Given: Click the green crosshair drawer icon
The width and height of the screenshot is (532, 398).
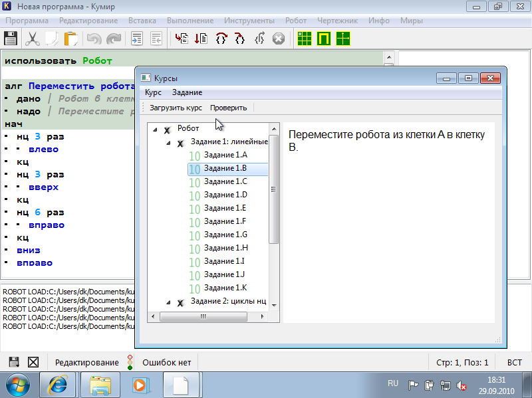Looking at the screenshot, I should coord(343,39).
